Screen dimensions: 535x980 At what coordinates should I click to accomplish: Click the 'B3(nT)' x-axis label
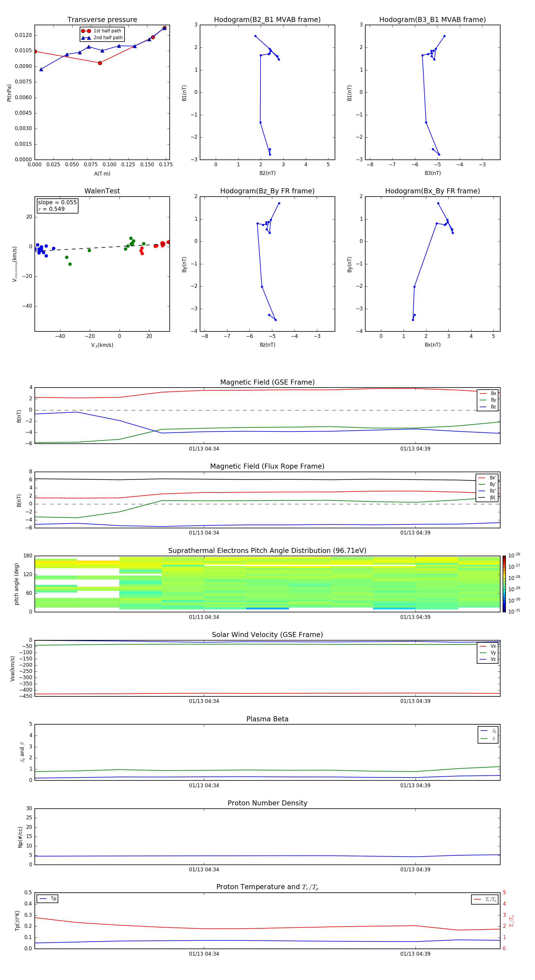pos(432,173)
